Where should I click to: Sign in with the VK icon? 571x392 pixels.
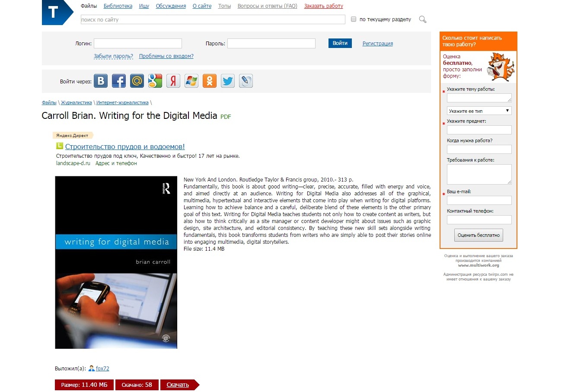tap(101, 81)
